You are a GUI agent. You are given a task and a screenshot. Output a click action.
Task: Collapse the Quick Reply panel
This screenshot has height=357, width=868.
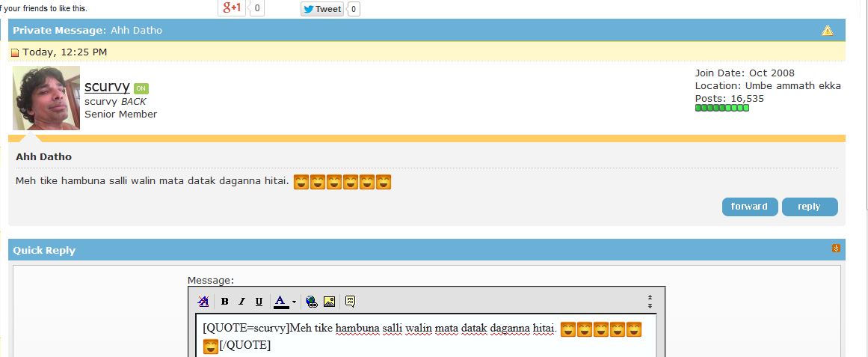tap(836, 248)
